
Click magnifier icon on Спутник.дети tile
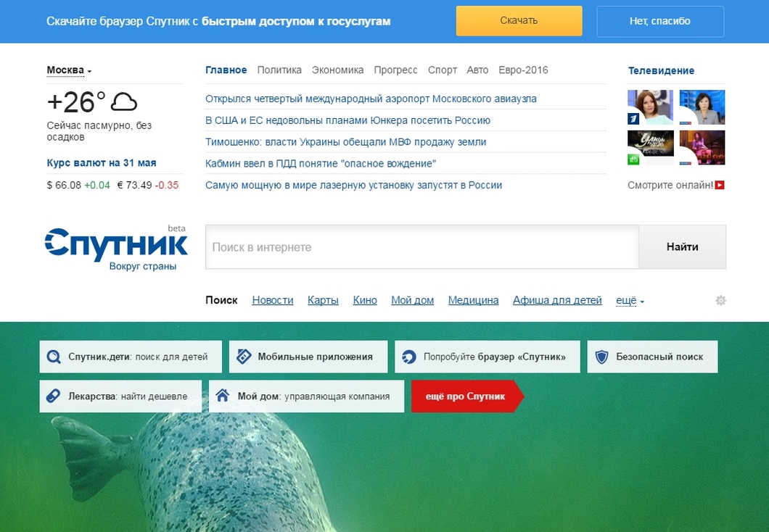[x=54, y=357]
